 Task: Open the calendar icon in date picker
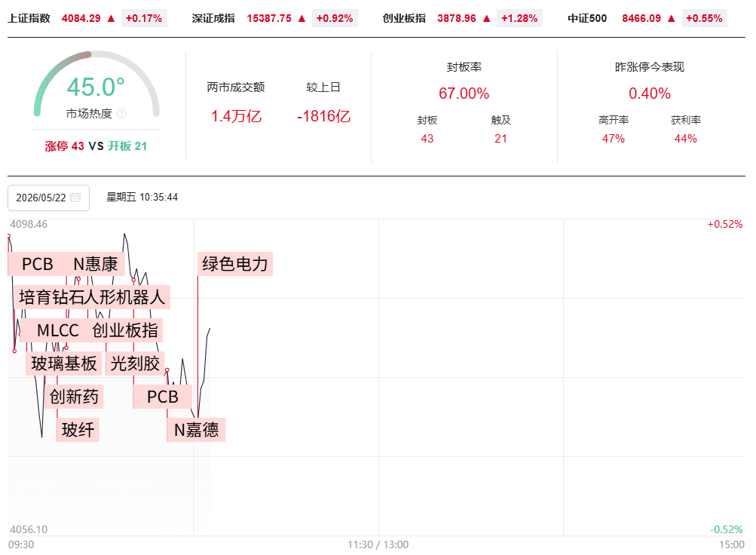(x=75, y=198)
